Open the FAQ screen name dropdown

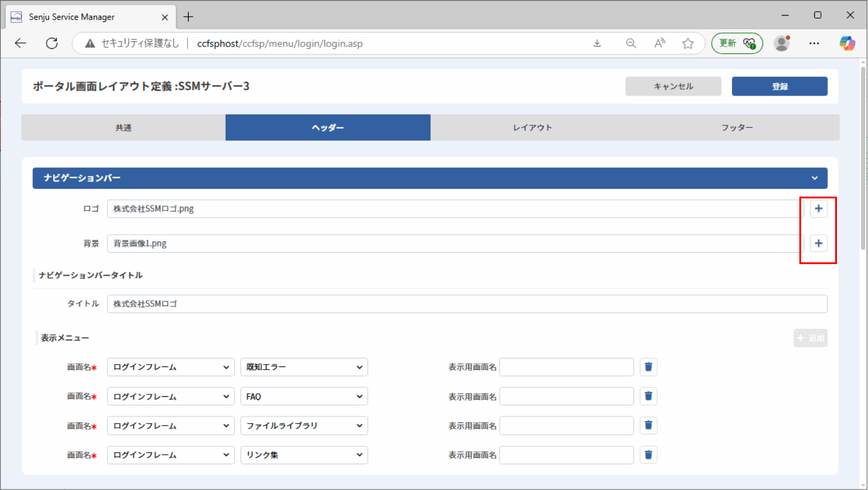click(x=304, y=396)
